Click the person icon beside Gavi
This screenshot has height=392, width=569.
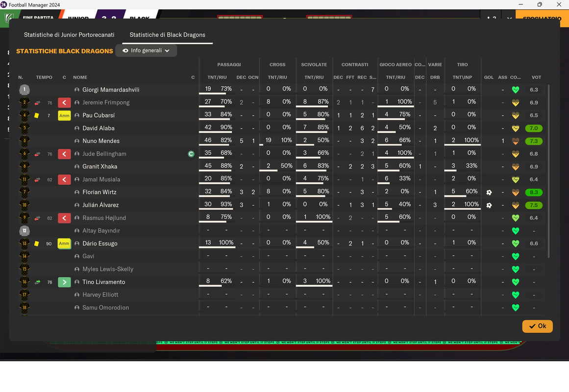coord(77,256)
